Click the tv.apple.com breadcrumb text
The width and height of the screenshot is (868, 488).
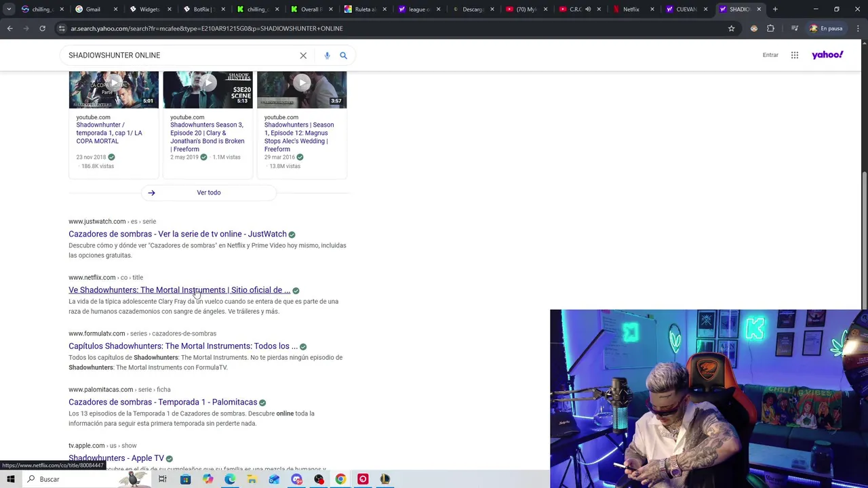click(86, 445)
